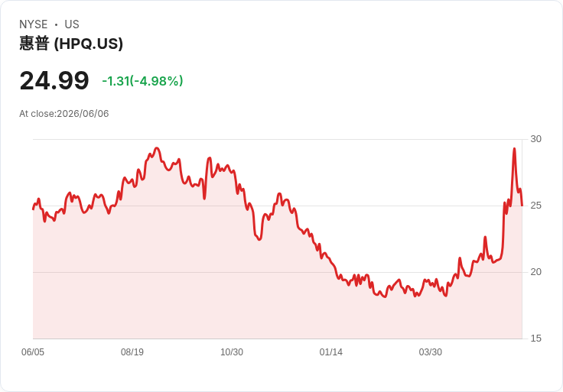Click the US market label
This screenshot has width=563, height=392.
tap(72, 24)
